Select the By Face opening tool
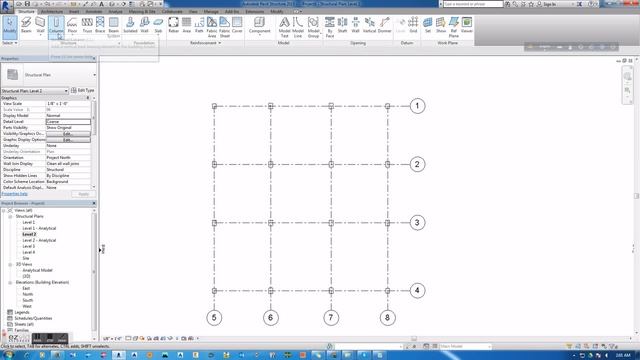Image resolution: width=640 pixels, height=360 pixels. (x=330, y=27)
